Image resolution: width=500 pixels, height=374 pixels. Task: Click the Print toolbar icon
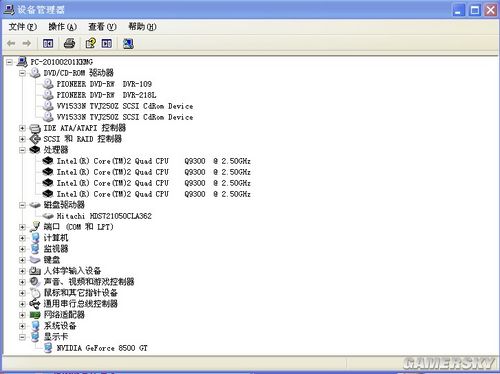[x=69, y=43]
